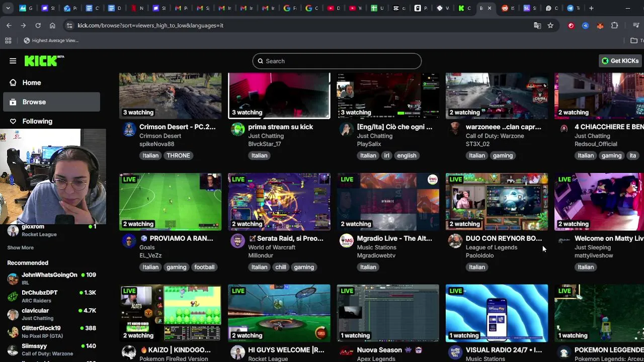
Task: Open the extensions puzzle icon
Action: click(x=614, y=25)
